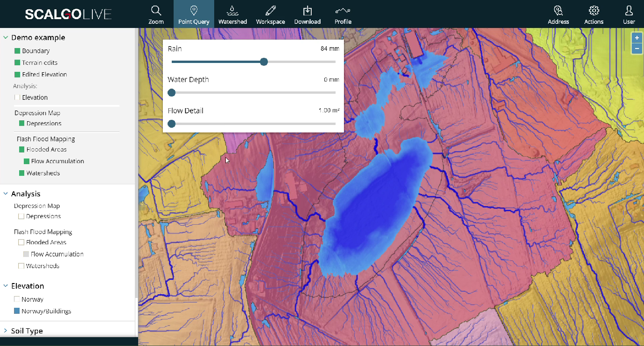The height and width of the screenshot is (346, 644).
Task: Click the Flash Flood Mapping label under Analysis
Action: click(43, 232)
